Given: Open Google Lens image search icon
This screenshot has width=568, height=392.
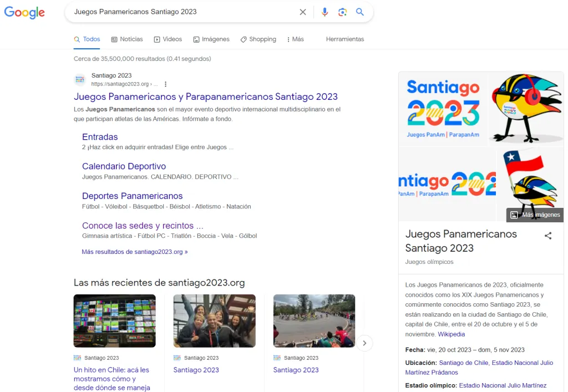Looking at the screenshot, I should (x=342, y=12).
